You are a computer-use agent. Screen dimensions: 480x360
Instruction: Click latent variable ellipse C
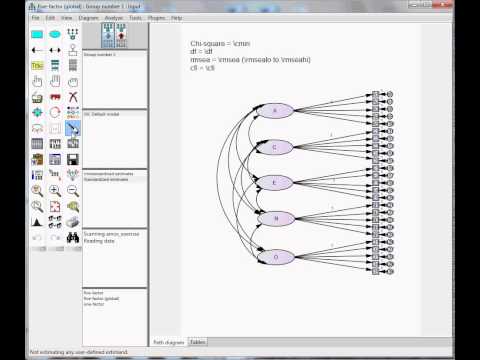coord(275,147)
